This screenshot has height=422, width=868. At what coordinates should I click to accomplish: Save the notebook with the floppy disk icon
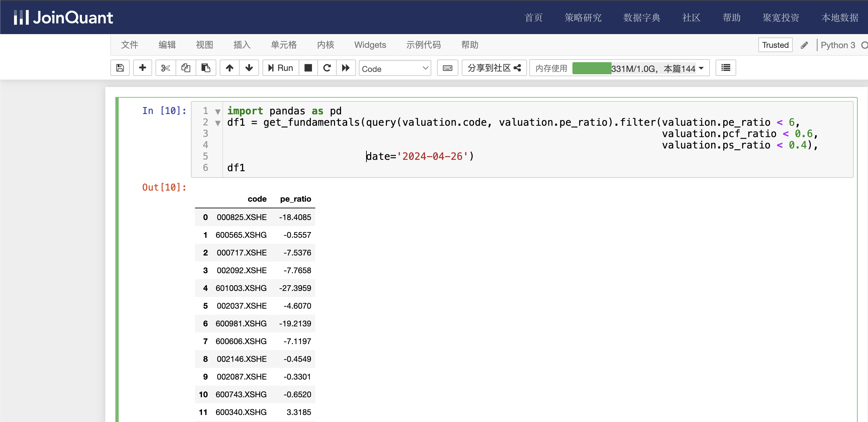[x=120, y=68]
